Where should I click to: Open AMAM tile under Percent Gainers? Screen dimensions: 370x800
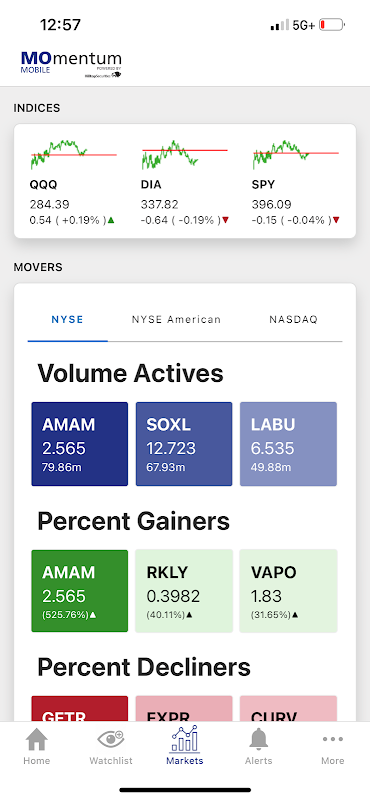(80, 591)
